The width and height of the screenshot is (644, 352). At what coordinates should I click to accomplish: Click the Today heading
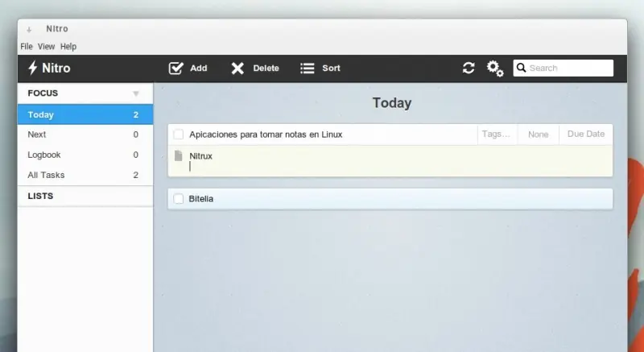[392, 102]
